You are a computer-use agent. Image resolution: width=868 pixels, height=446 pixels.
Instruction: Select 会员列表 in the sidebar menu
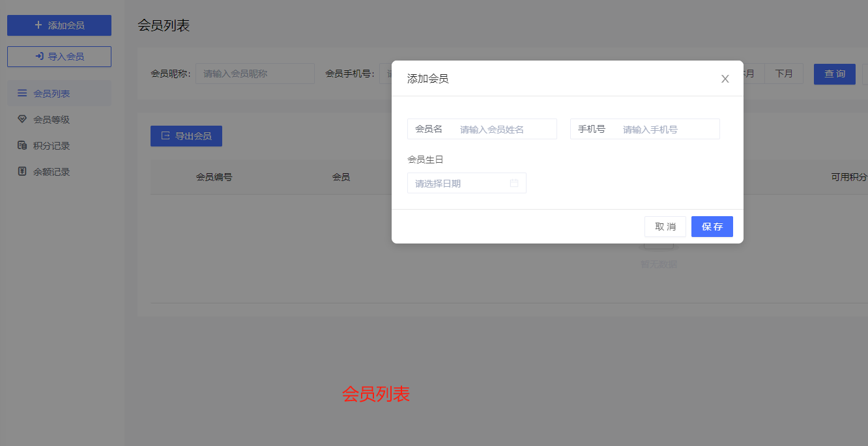(59, 93)
